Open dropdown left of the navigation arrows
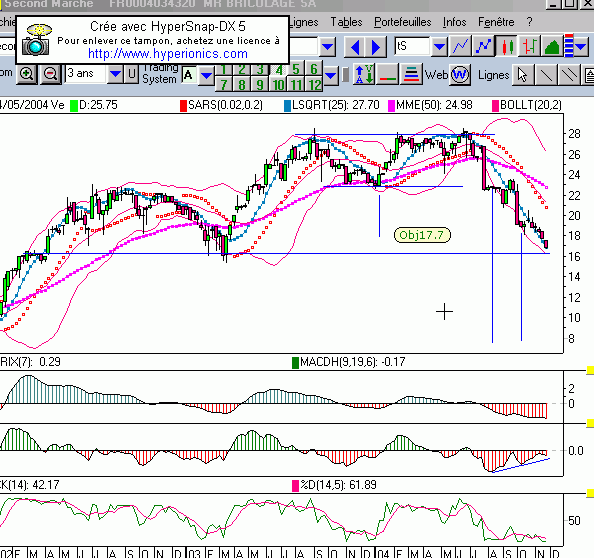This screenshot has height=558, width=594. [x=328, y=47]
